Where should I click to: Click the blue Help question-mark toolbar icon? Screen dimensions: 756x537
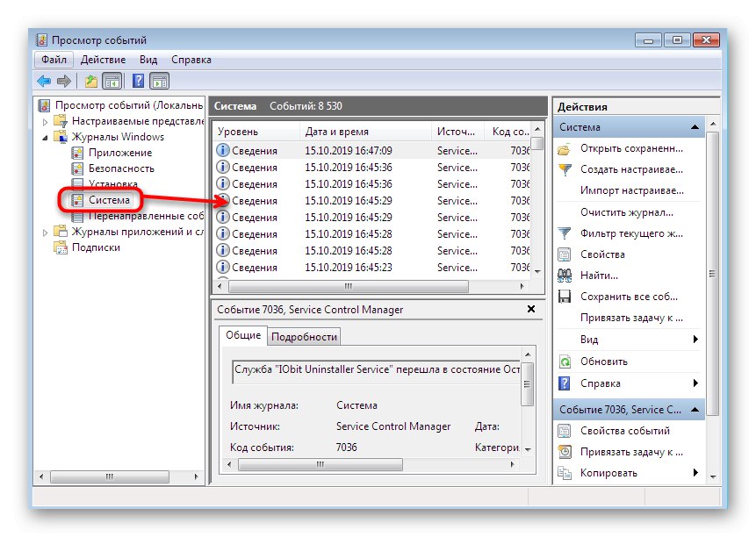tap(138, 82)
